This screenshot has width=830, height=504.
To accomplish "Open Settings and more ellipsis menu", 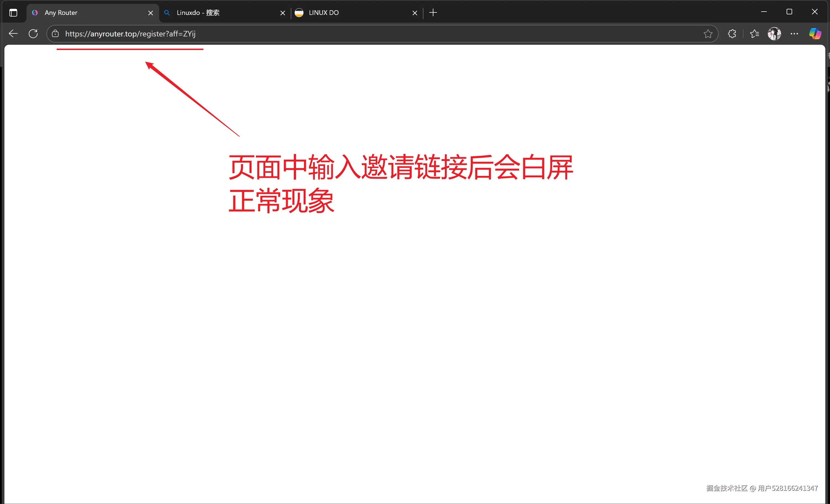I will (794, 34).
